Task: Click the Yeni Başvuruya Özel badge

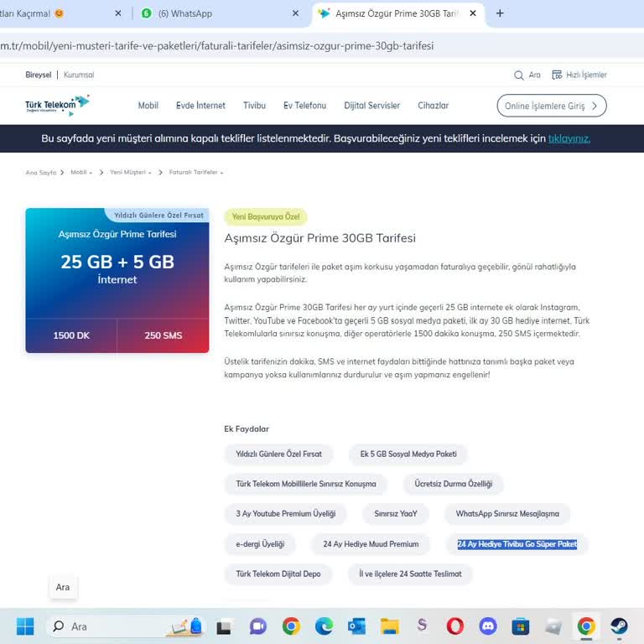Action: (266, 217)
